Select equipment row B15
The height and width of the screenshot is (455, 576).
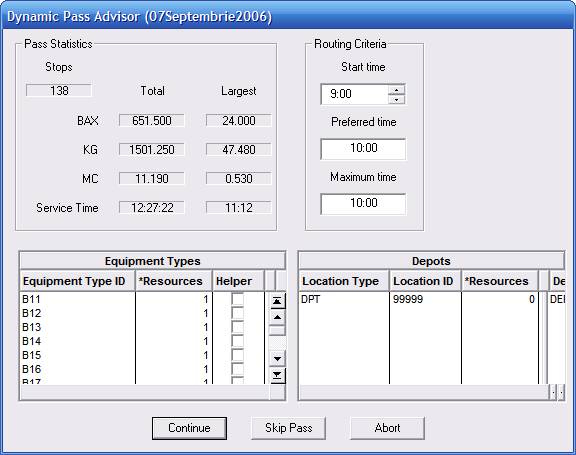142,355
